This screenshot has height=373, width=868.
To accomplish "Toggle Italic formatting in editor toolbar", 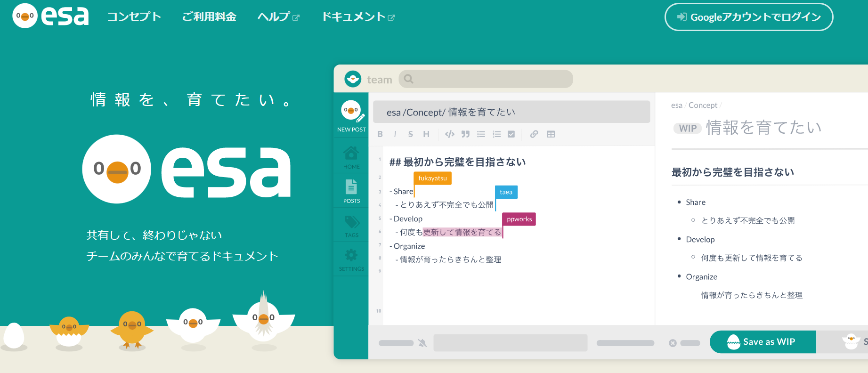I will (x=395, y=134).
